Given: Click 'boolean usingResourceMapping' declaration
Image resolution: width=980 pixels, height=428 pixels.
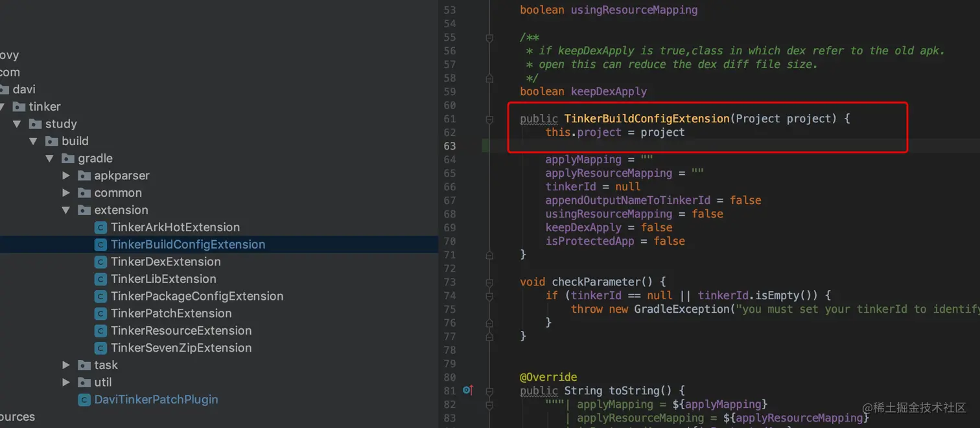Looking at the screenshot, I should coord(609,10).
